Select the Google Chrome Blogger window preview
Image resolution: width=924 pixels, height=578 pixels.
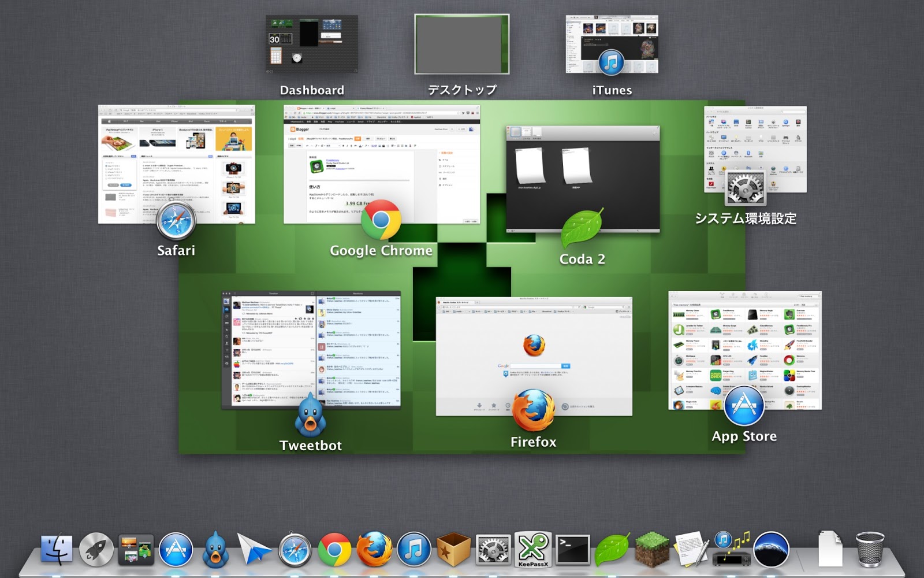(x=382, y=164)
